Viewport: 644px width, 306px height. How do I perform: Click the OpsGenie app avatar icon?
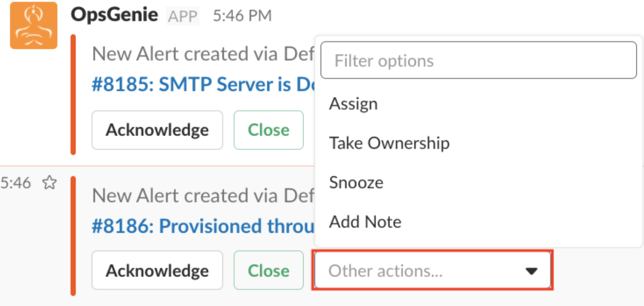pos(33,26)
